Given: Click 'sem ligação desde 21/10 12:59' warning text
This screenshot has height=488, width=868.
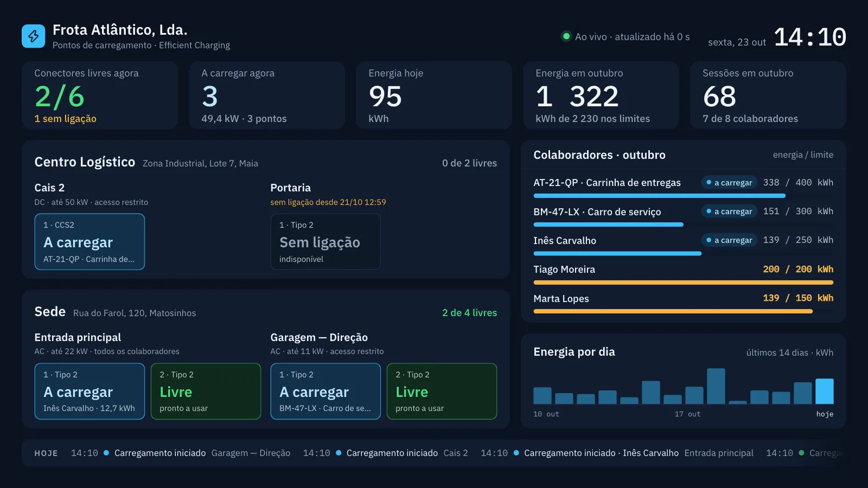Looking at the screenshot, I should (x=328, y=202).
